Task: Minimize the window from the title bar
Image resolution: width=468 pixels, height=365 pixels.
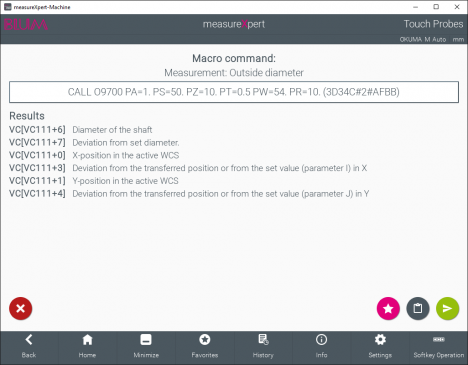Action: click(x=415, y=7)
